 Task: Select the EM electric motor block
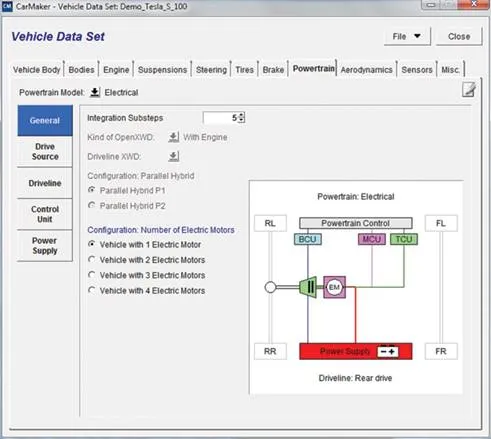(334, 287)
